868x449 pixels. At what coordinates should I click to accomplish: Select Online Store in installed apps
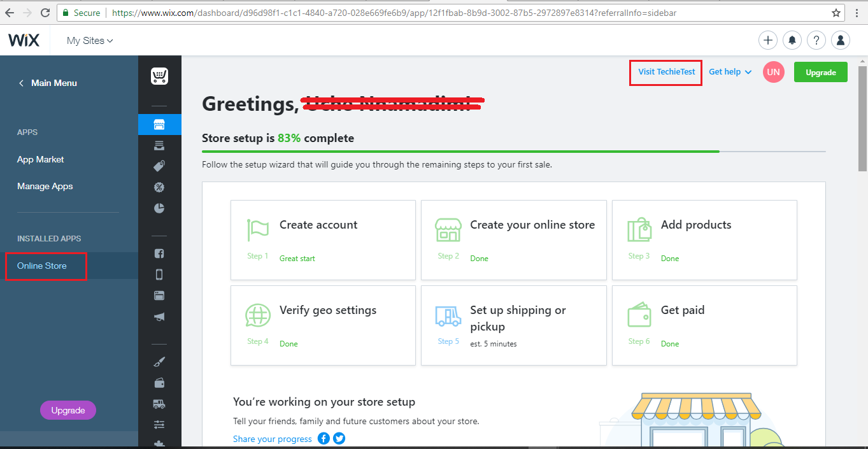42,266
